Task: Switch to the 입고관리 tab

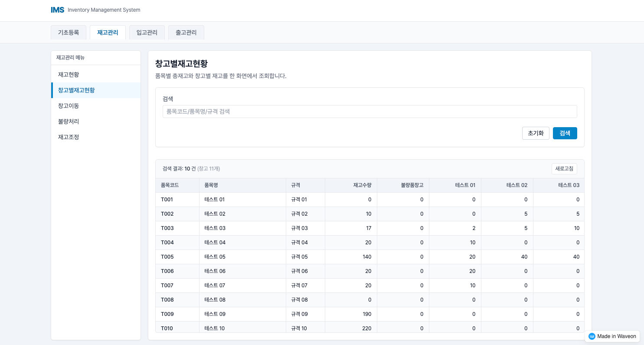Action: point(147,33)
